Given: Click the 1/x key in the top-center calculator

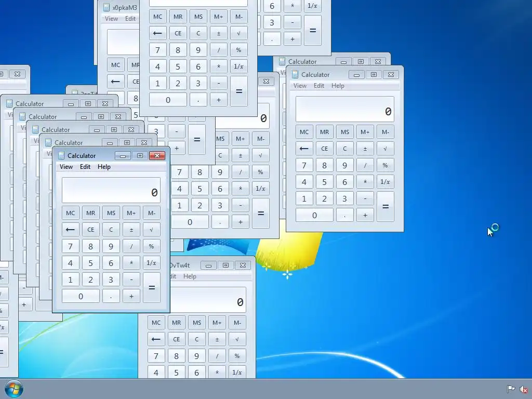Looking at the screenshot, I should click(x=238, y=66).
